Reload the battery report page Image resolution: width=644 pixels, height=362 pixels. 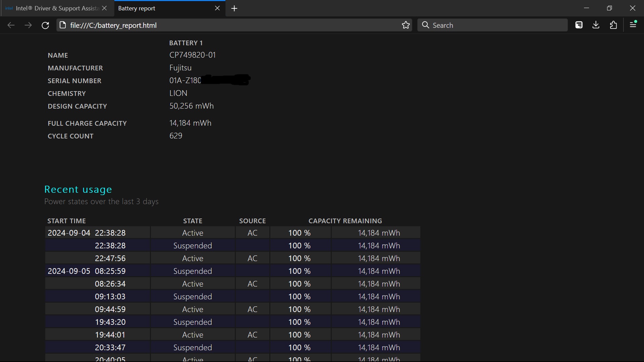45,25
